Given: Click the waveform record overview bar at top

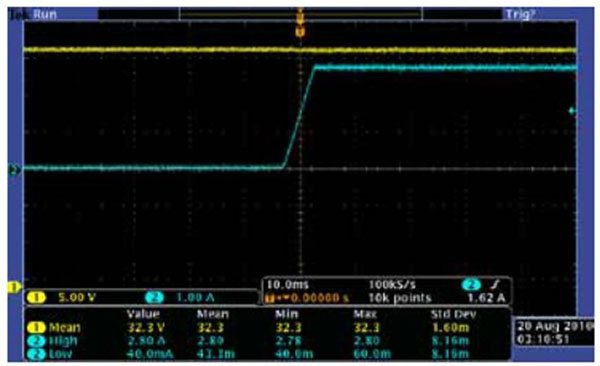Looking at the screenshot, I should pyautogui.click(x=300, y=15).
